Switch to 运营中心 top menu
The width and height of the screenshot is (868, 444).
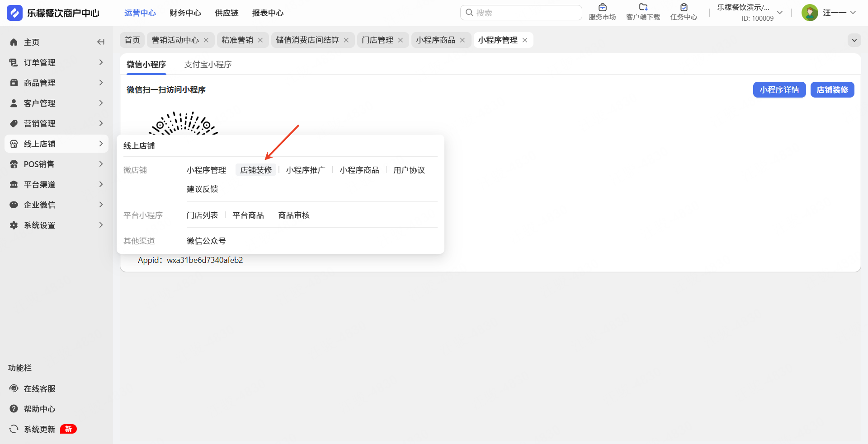[x=140, y=13]
